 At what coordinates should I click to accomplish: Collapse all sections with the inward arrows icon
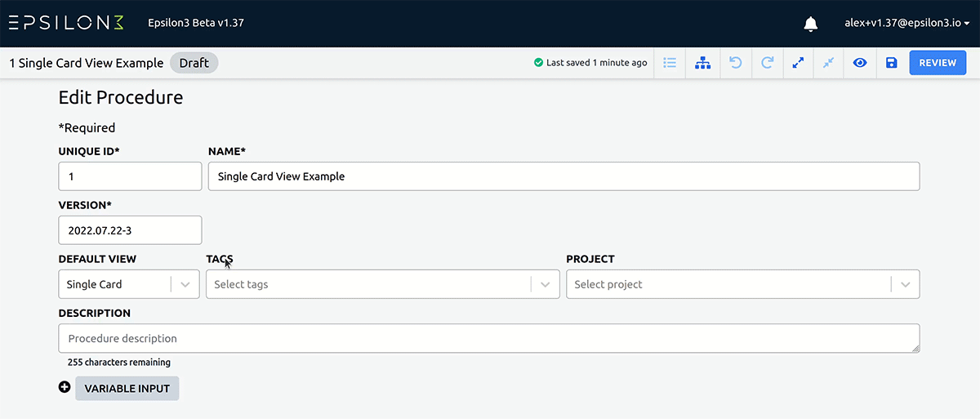click(x=829, y=63)
